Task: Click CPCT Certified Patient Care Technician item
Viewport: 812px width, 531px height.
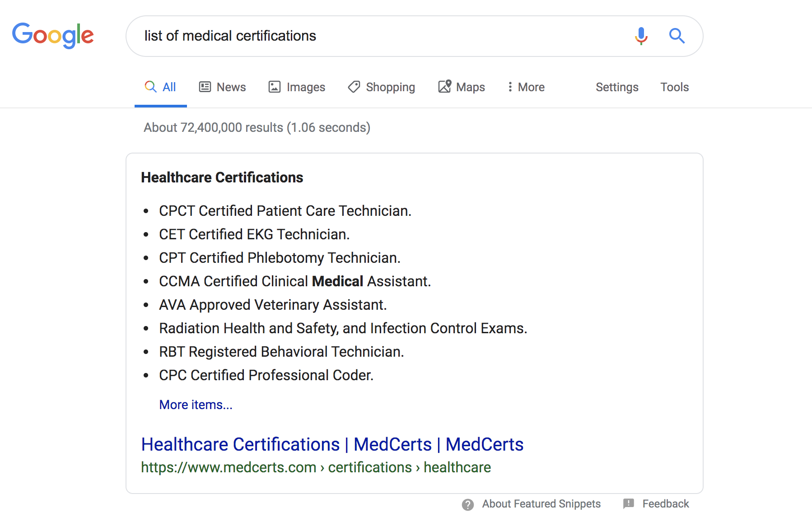Action: [x=285, y=211]
